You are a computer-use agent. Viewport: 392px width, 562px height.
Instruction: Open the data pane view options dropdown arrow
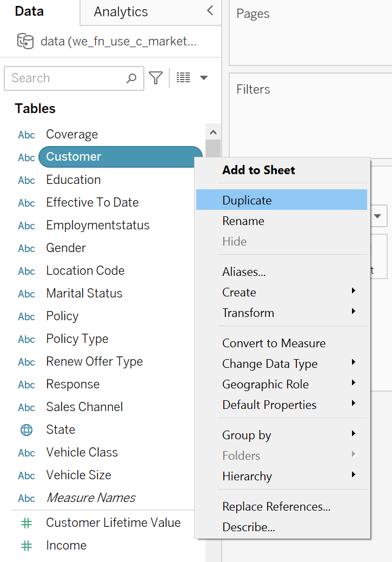click(204, 78)
